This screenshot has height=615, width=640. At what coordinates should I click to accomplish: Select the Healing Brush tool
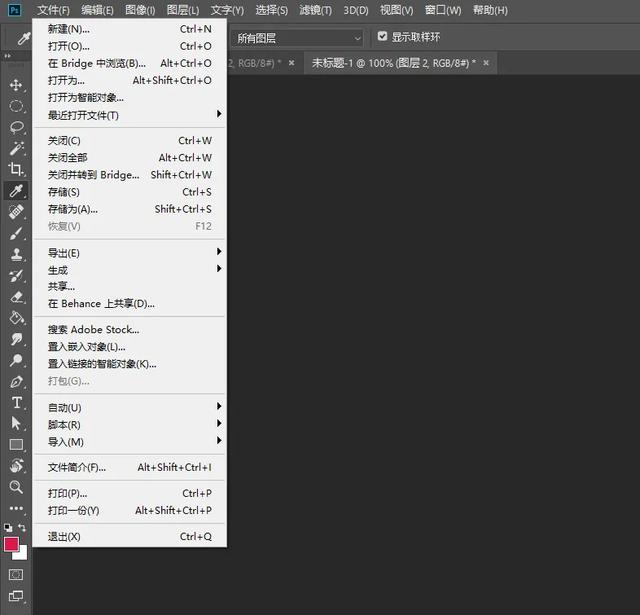(16, 212)
